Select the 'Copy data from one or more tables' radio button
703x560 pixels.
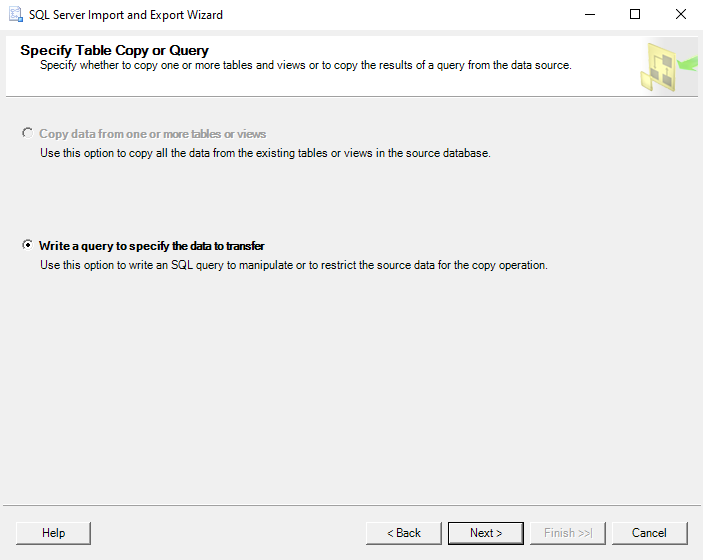coord(27,133)
